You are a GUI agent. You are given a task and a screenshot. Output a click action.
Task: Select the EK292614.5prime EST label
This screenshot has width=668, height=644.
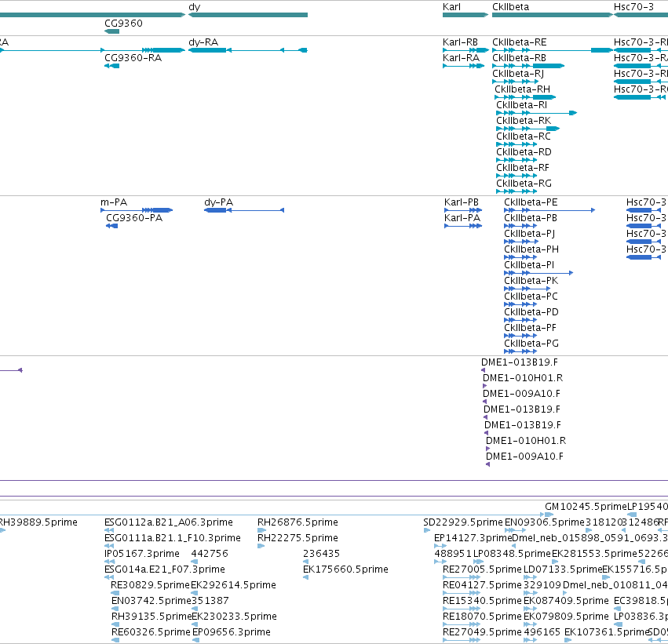(233, 585)
